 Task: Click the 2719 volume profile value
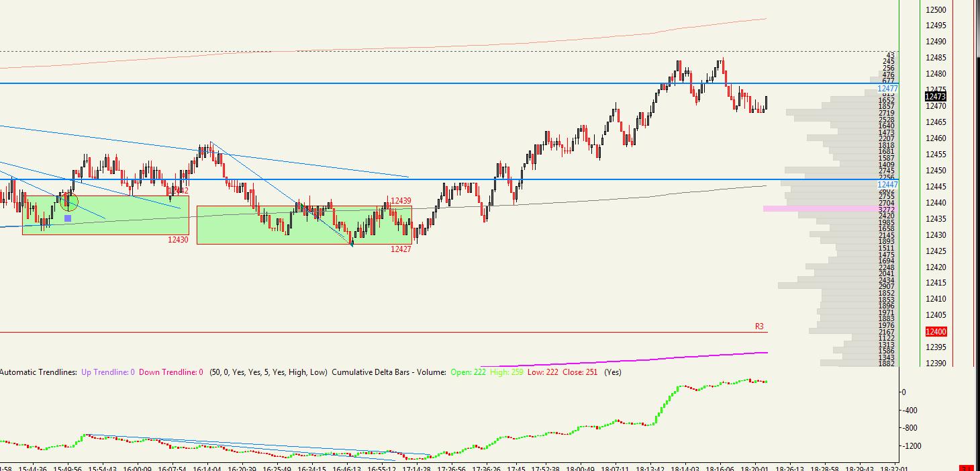(x=886, y=113)
